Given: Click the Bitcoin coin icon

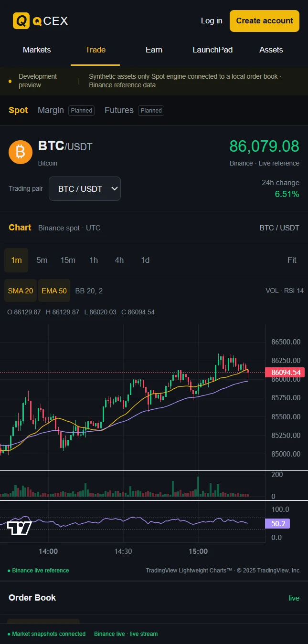Looking at the screenshot, I should (x=21, y=152).
